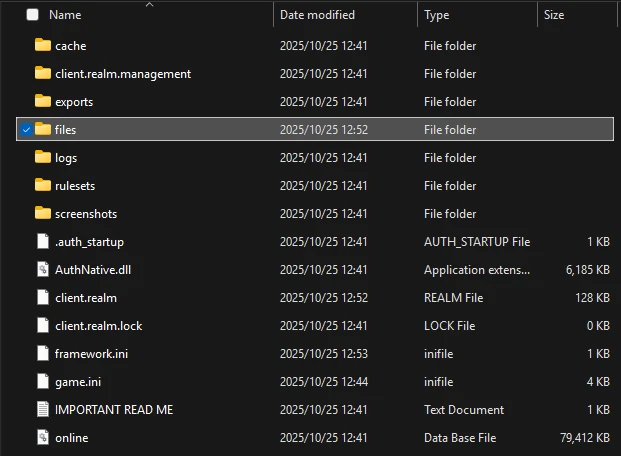Image resolution: width=621 pixels, height=456 pixels.
Task: Click the client.realm file icon
Action: tap(42, 297)
